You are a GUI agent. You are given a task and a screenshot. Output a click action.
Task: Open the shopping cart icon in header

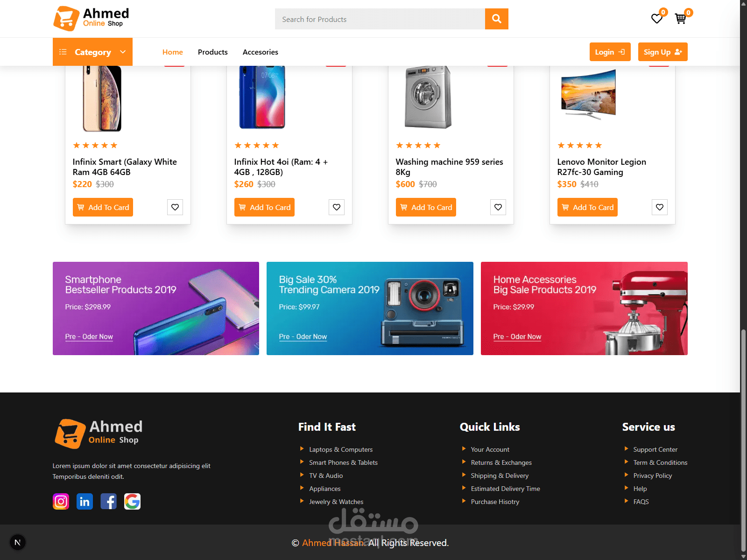click(681, 19)
